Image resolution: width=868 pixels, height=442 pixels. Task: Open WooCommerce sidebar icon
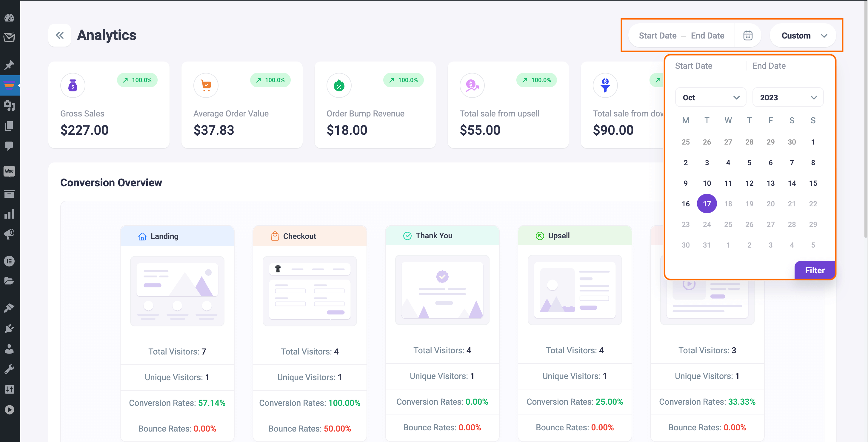pos(10,171)
